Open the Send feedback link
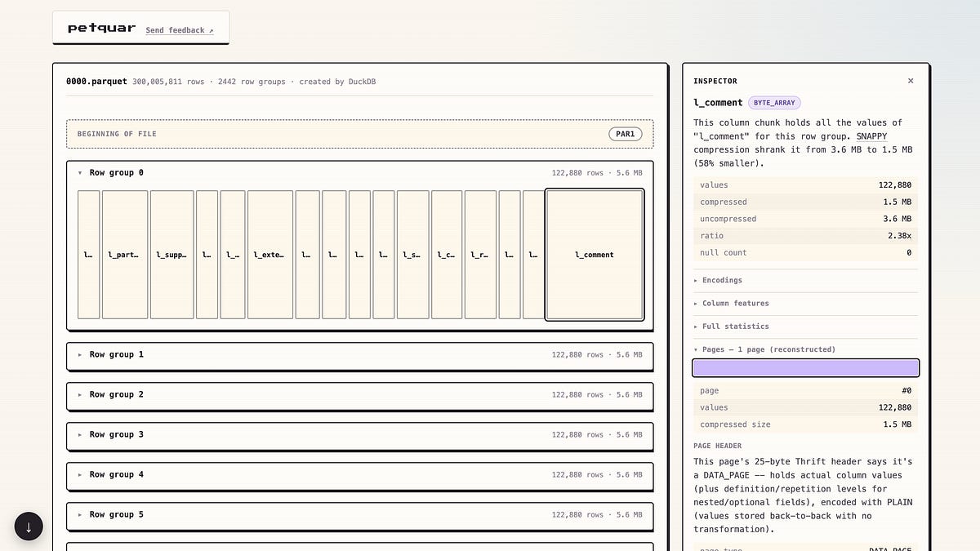 [x=180, y=30]
